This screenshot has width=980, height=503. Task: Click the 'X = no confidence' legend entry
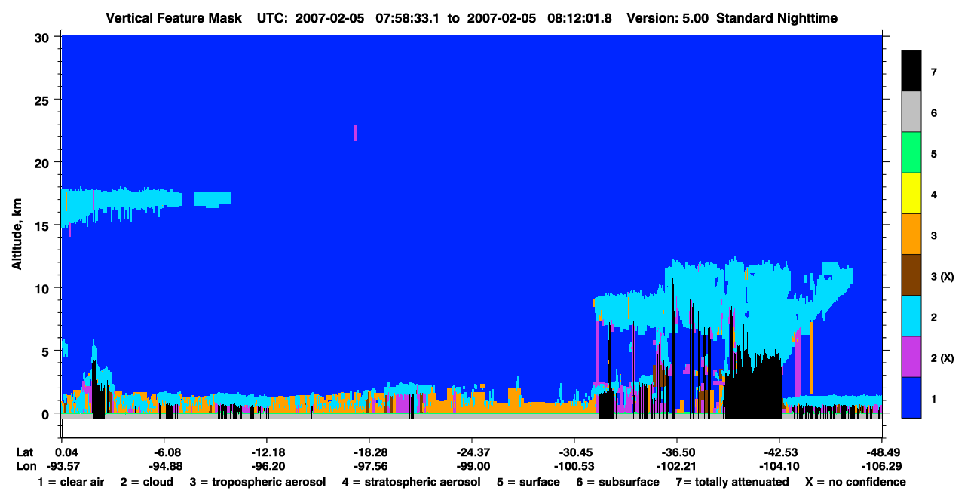coord(856,482)
